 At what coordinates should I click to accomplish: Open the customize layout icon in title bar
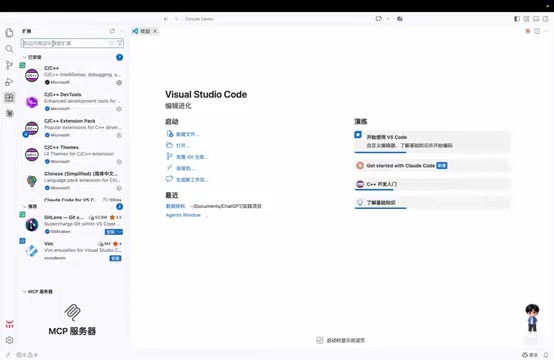[x=526, y=19]
